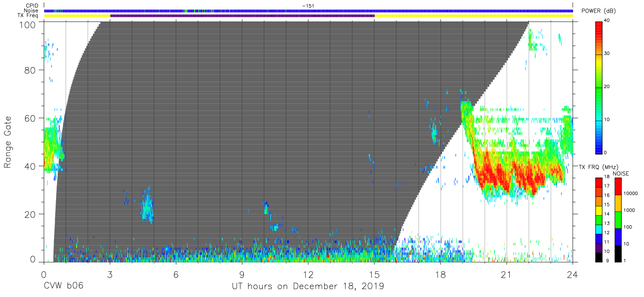Click y-axis tick label '20'
The height and width of the screenshot is (297, 644).
(30, 214)
